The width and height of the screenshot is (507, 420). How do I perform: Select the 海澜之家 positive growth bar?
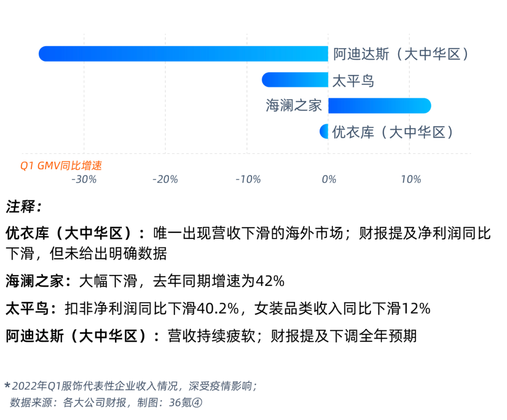(x=379, y=106)
